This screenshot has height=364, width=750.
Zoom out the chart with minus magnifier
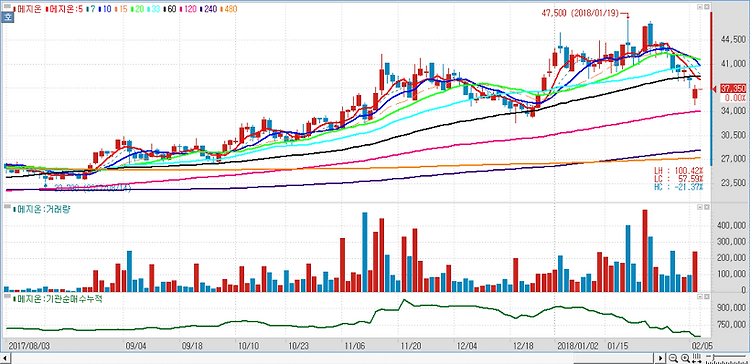673,358
